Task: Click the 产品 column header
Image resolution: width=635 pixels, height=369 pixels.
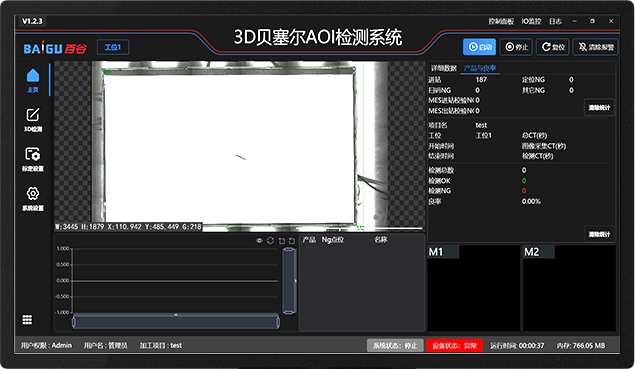Action: coord(309,240)
